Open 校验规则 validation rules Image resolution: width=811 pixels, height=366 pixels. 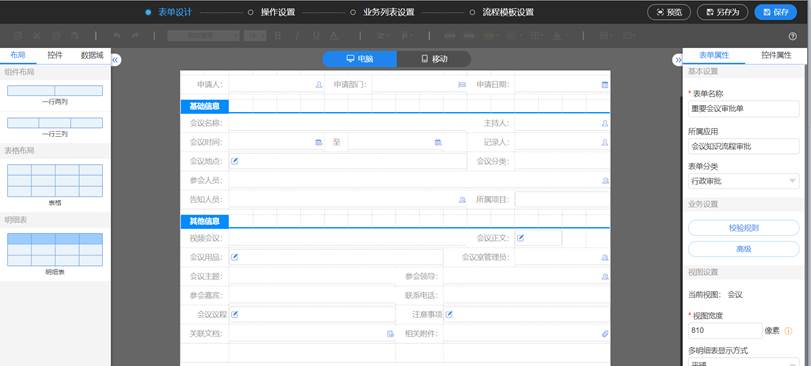point(743,227)
